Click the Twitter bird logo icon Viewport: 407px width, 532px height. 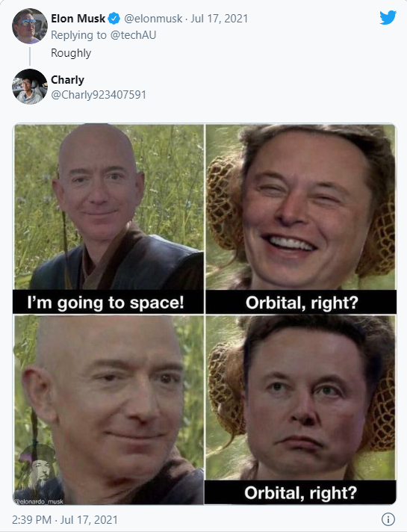click(x=388, y=17)
